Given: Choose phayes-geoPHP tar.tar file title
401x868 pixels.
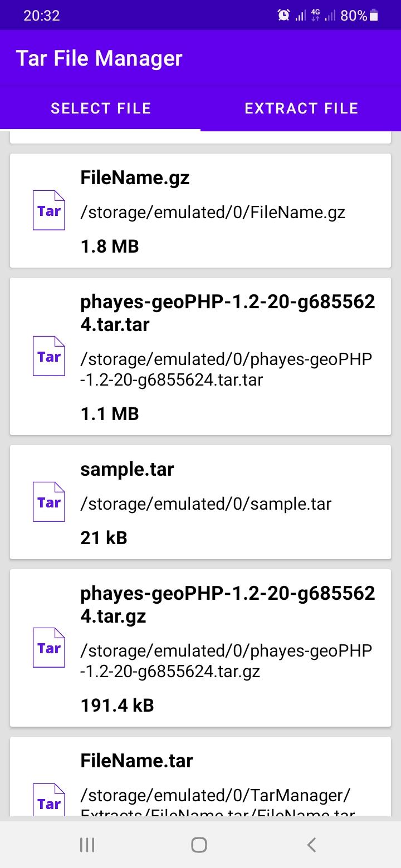Looking at the screenshot, I should [x=227, y=313].
